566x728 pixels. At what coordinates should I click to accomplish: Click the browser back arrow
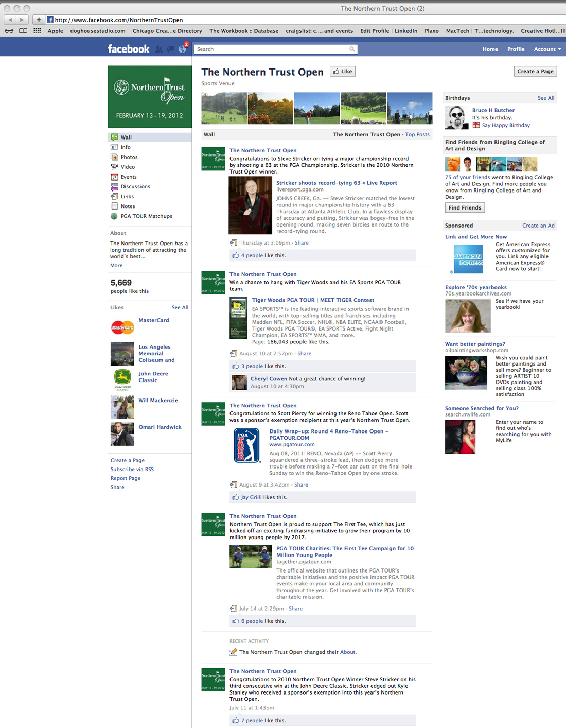tap(10, 20)
